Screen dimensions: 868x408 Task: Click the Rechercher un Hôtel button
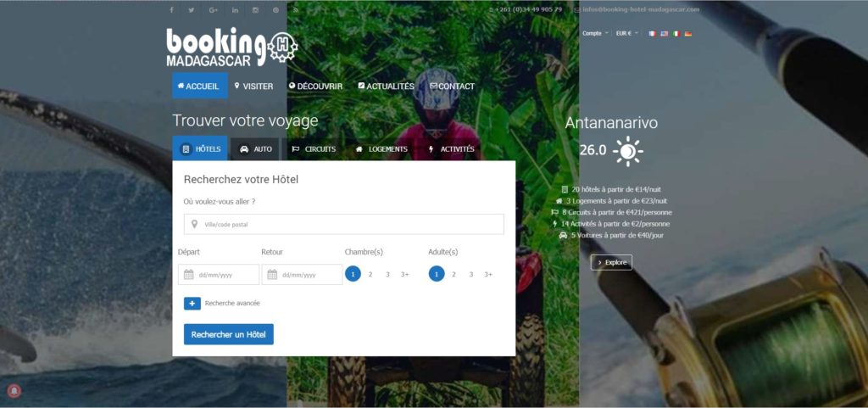point(229,334)
